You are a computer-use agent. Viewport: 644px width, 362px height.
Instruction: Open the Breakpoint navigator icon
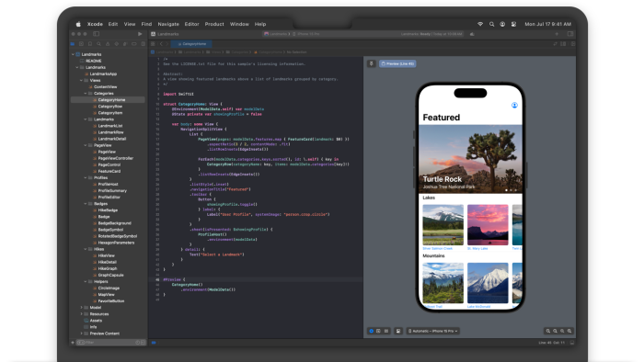[134, 44]
